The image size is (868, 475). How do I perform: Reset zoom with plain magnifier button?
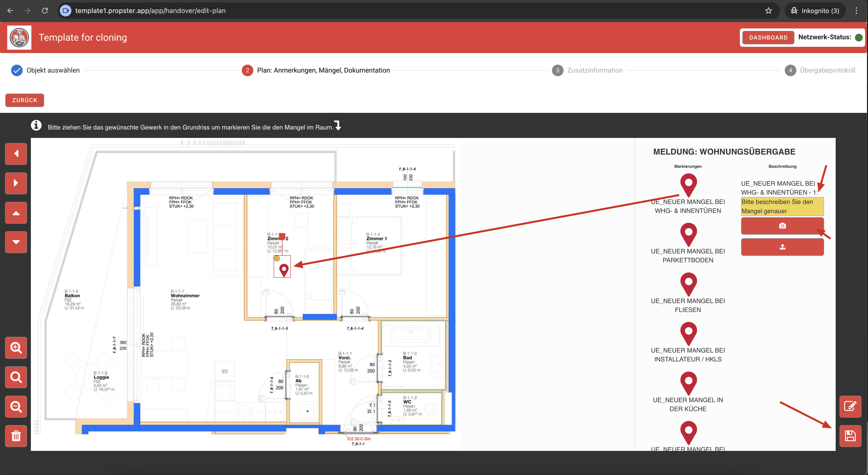(16, 377)
